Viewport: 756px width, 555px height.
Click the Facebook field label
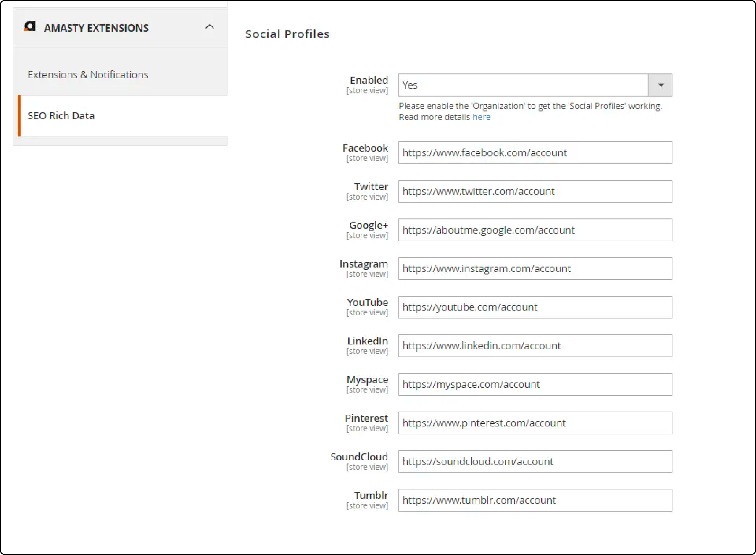pos(365,148)
